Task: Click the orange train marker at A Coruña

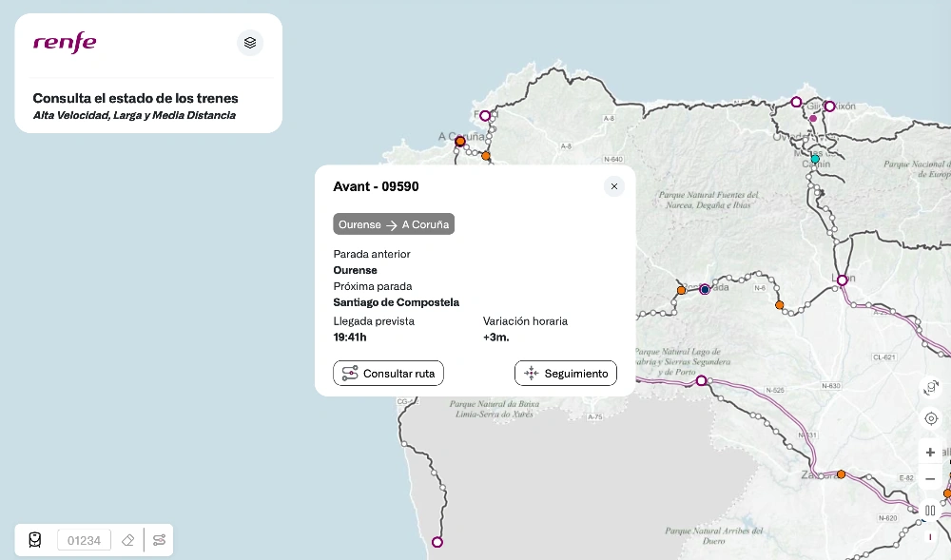Action: (x=460, y=141)
